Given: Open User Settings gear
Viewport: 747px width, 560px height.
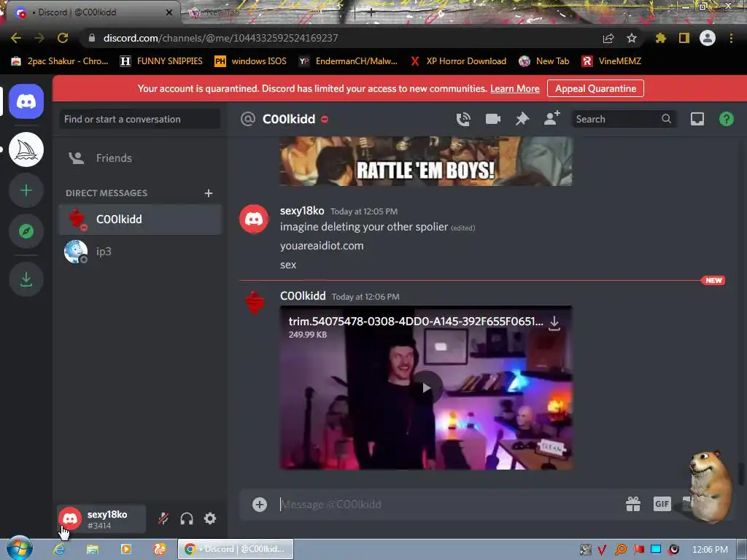Looking at the screenshot, I should tap(210, 518).
